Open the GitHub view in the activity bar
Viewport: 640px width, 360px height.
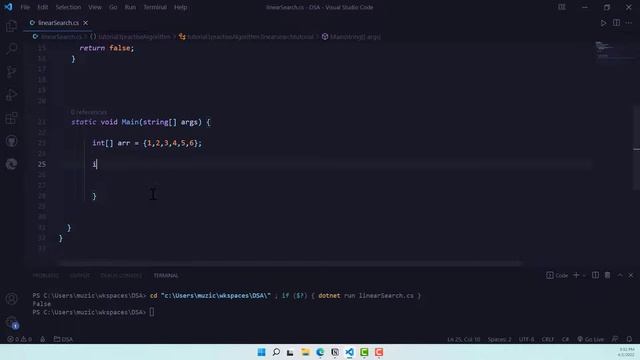(x=11, y=141)
